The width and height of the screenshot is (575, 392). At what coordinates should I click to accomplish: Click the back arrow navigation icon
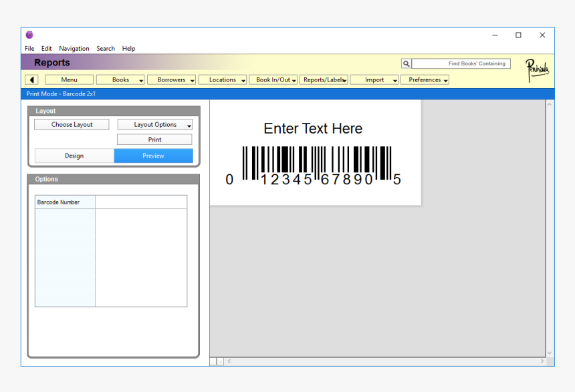[32, 79]
